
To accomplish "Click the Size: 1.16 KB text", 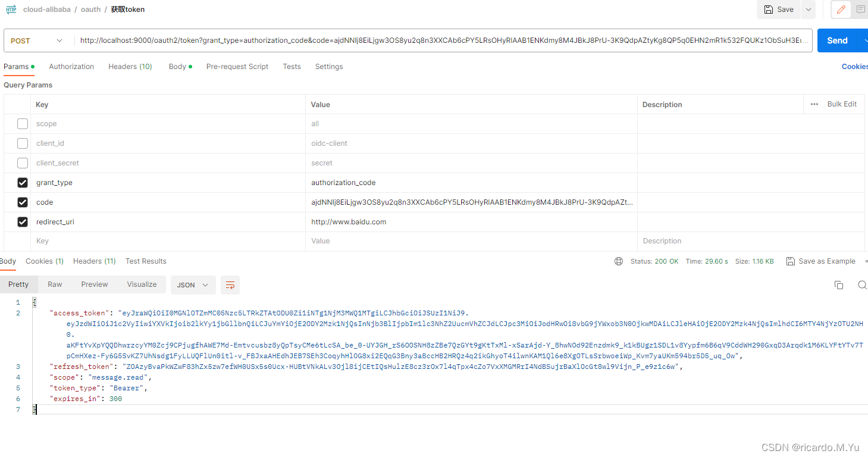I will pos(754,261).
